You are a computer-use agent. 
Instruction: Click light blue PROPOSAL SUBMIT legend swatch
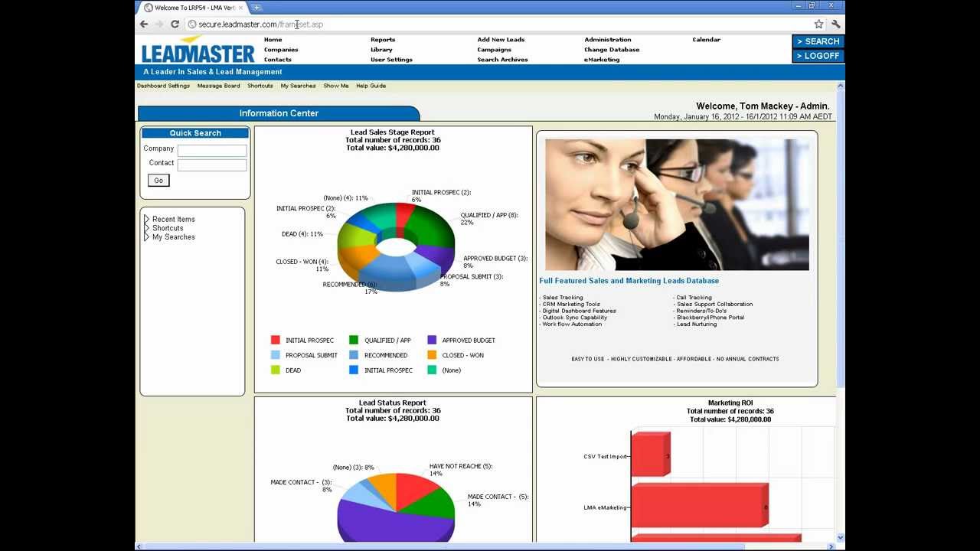[x=276, y=355]
